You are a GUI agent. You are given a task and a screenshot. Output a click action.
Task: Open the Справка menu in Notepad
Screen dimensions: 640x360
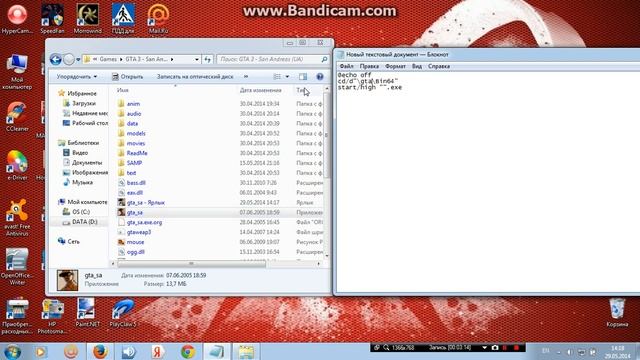point(439,66)
